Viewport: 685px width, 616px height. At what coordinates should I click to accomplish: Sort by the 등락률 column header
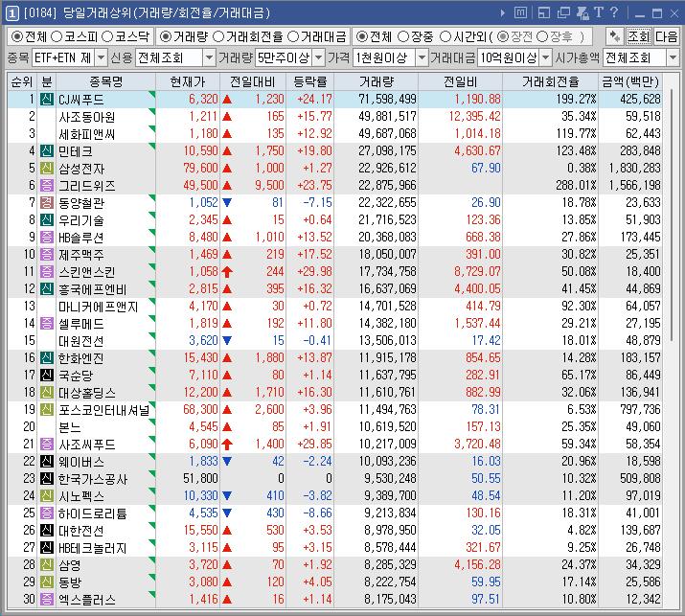coord(309,81)
